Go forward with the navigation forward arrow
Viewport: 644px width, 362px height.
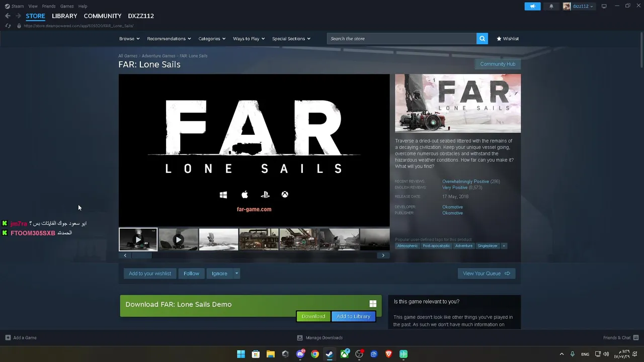18,16
